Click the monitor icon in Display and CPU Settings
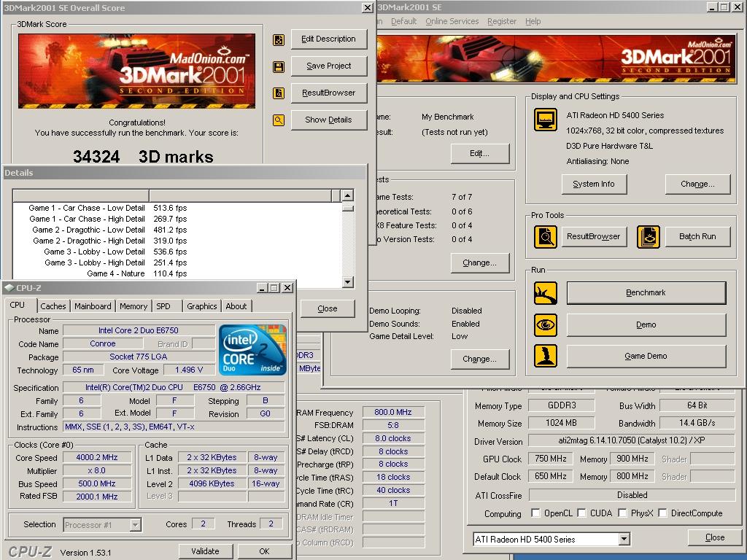The width and height of the screenshot is (747, 560). point(546,119)
